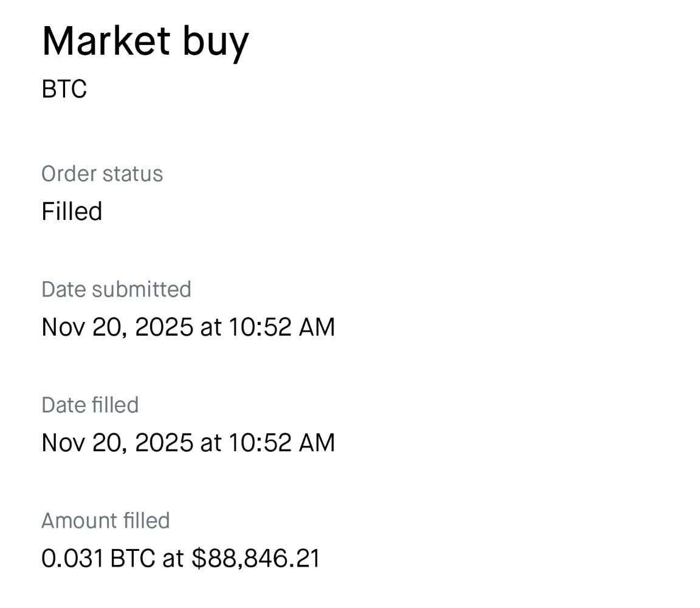Click 10:52 AM in the Date filled row

coord(281,442)
